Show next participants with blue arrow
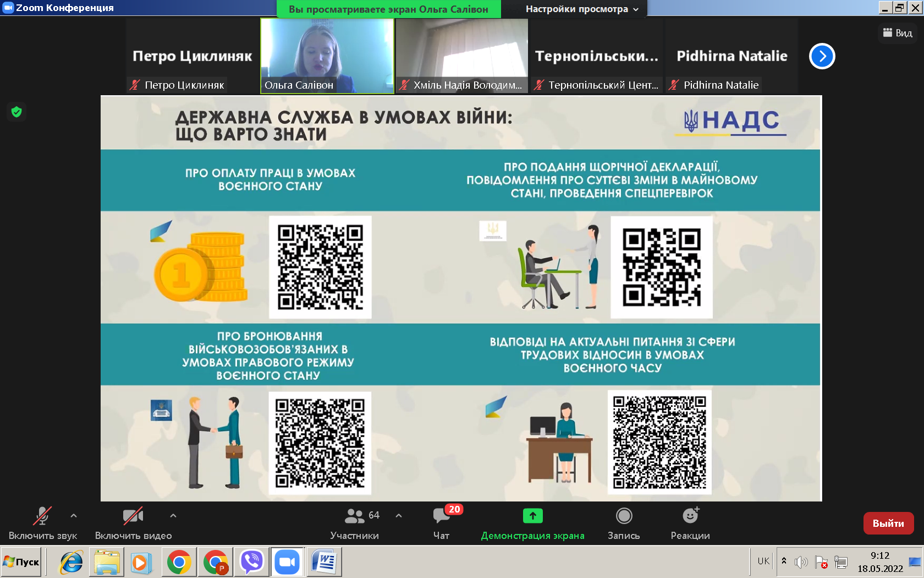 (822, 56)
